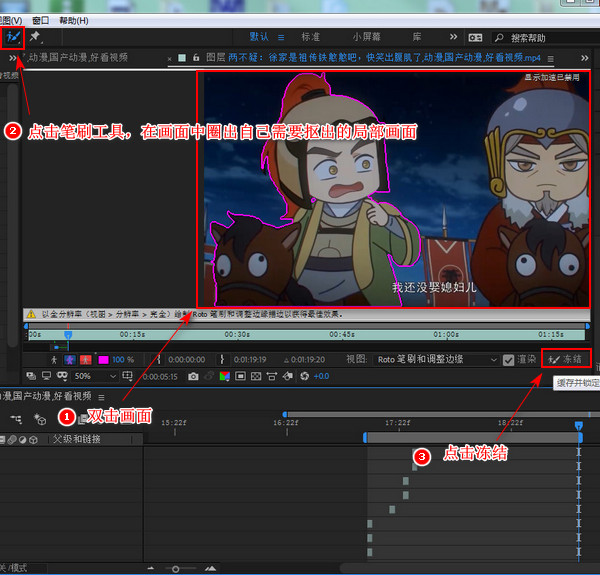Image resolution: width=600 pixels, height=575 pixels.
Task: Switch to the 标准 workspace
Action: tap(310, 37)
